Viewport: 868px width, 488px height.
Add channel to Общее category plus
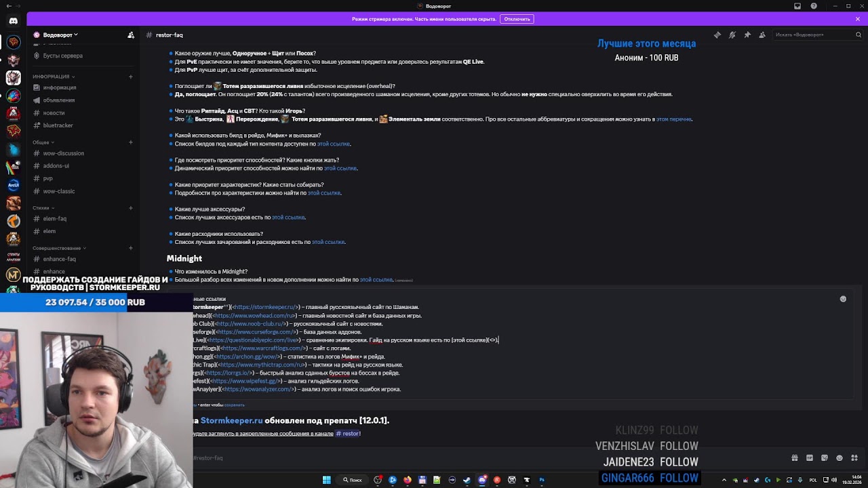pyautogui.click(x=131, y=142)
